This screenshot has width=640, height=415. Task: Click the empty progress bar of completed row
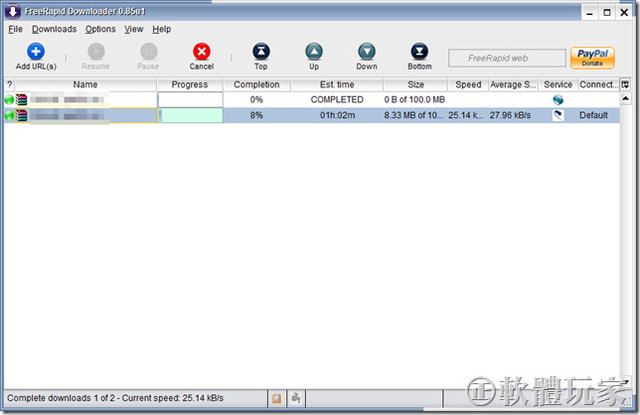tap(190, 100)
